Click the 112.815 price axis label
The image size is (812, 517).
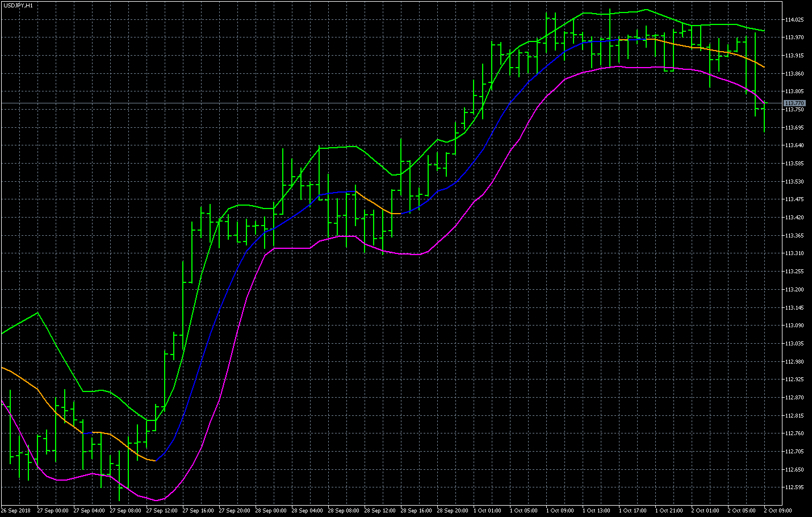[794, 416]
